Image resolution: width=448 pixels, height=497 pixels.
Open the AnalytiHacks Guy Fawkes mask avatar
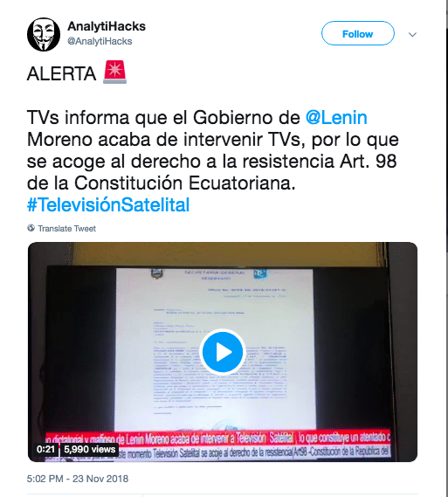click(x=44, y=34)
